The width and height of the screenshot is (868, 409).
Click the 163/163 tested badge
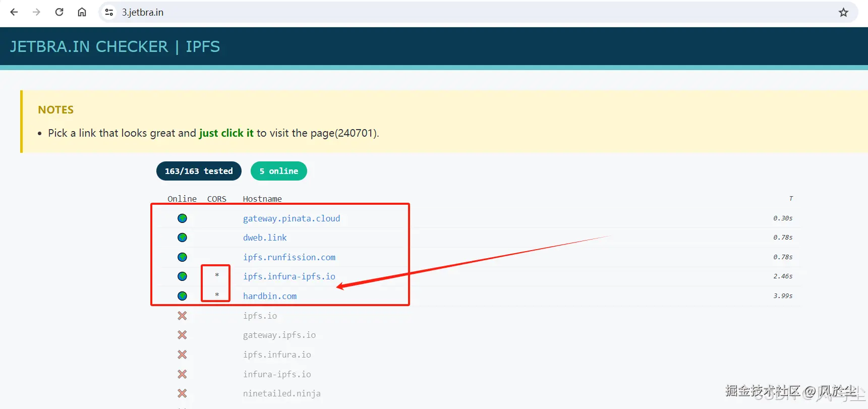tap(199, 171)
